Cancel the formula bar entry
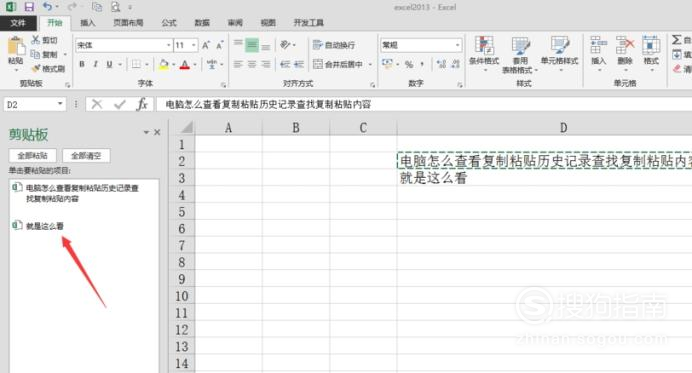Viewport: 692px width, 373px height. click(x=97, y=104)
